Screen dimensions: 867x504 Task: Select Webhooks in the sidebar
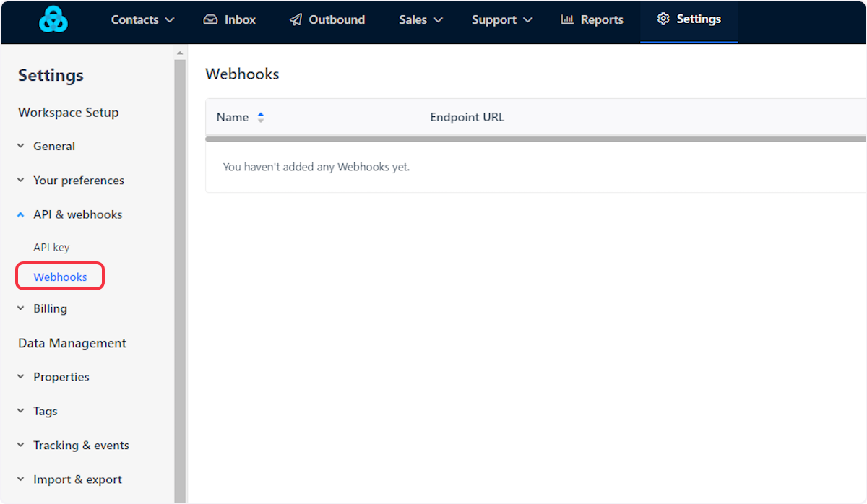coord(60,277)
